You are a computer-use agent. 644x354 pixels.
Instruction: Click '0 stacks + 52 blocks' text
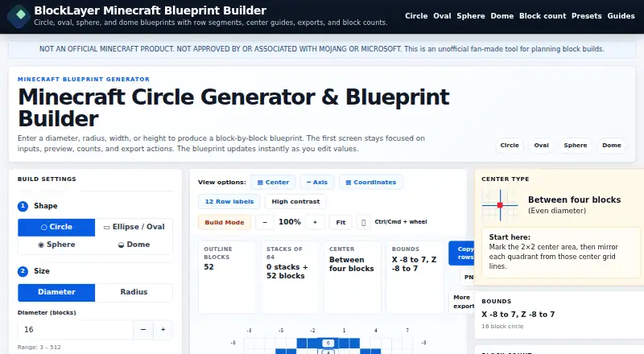coord(287,271)
